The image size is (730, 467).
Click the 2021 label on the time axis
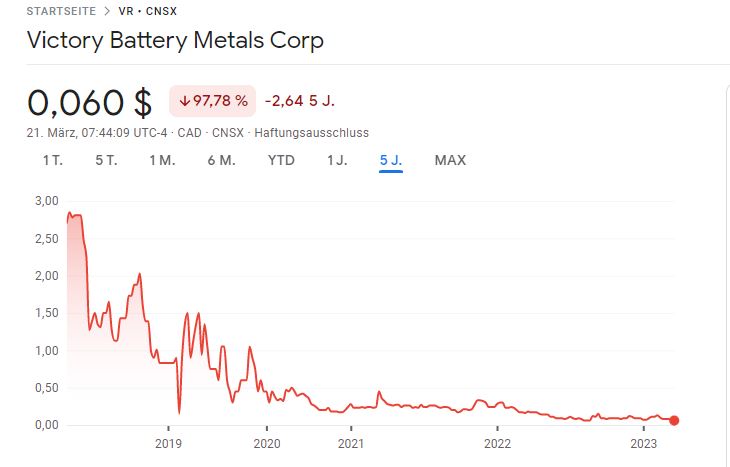[x=350, y=442]
